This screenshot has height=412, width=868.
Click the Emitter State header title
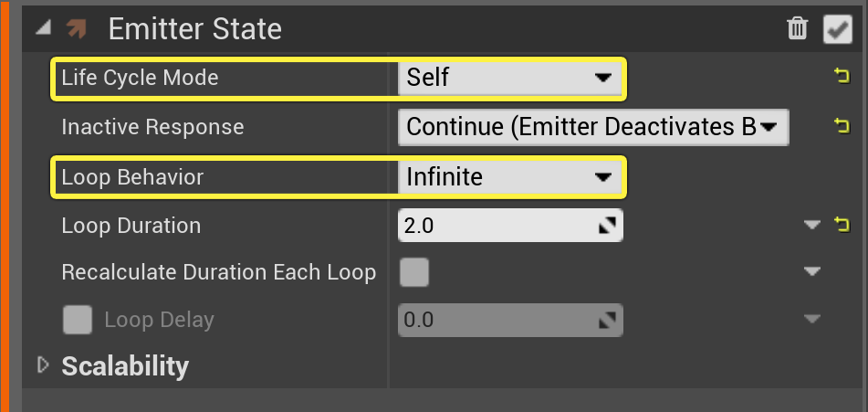194,29
